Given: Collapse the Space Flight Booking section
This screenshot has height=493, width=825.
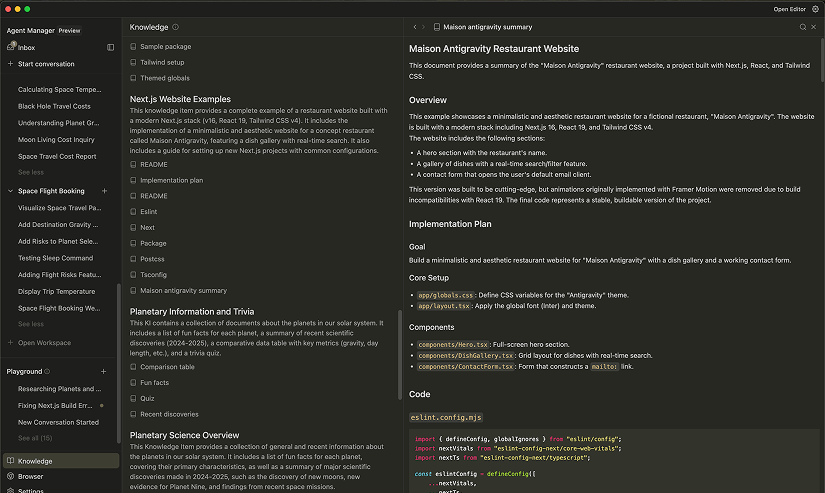Looking at the screenshot, I should 10,191.
